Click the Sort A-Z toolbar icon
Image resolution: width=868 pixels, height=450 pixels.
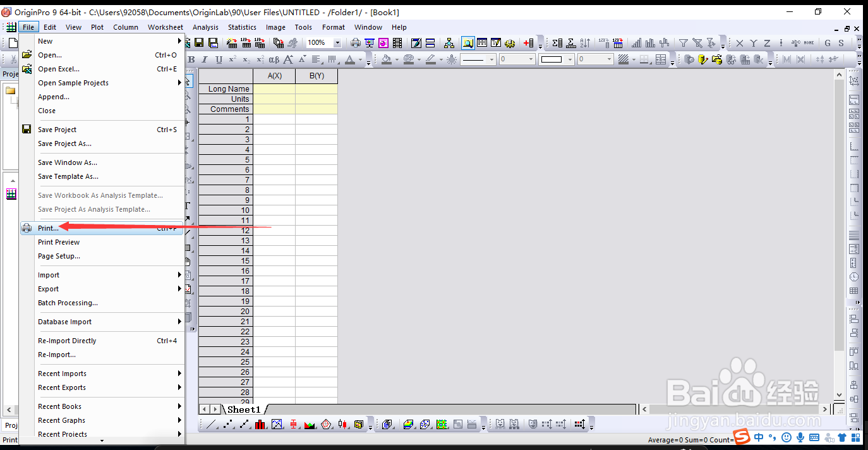point(586,43)
